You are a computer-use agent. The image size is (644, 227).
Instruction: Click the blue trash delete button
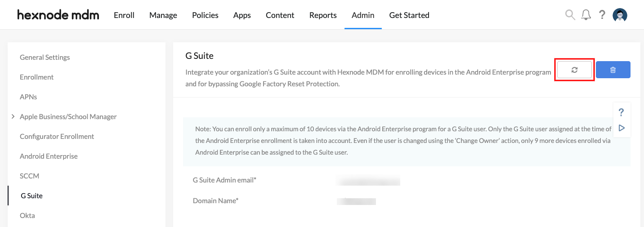[x=613, y=70]
